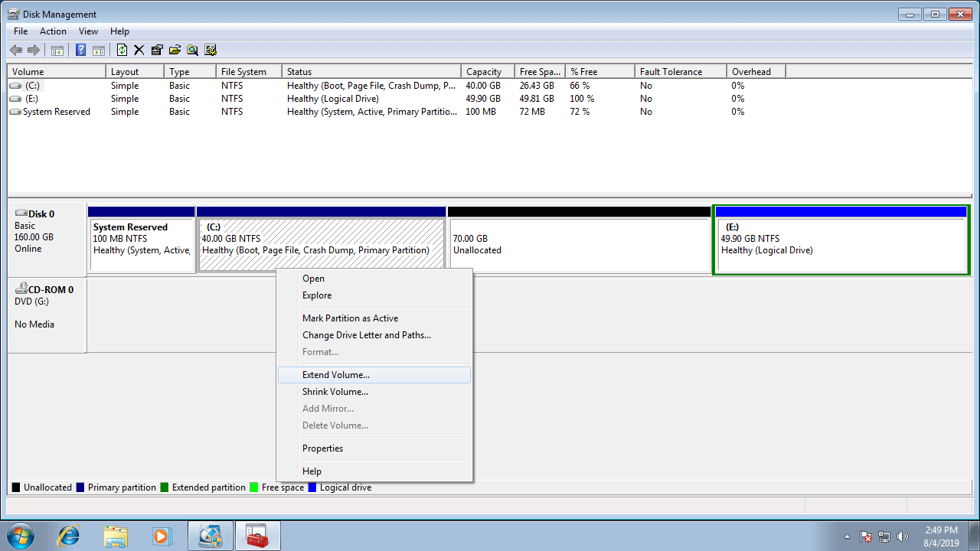Click the open folder toolbar icon
980x551 pixels.
[175, 50]
